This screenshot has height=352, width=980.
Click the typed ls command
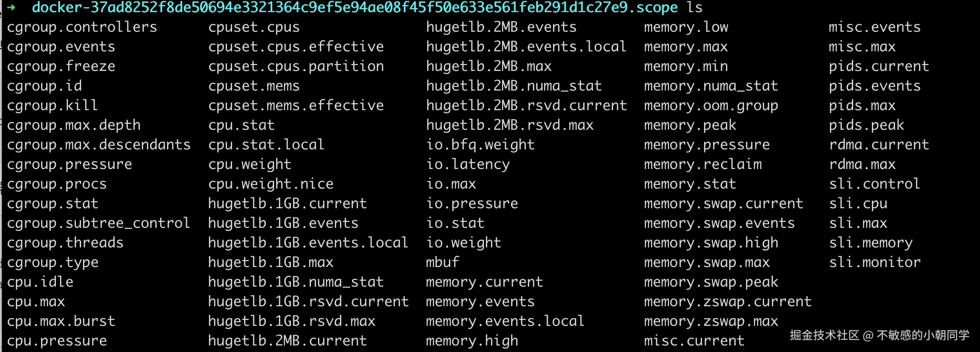[x=694, y=7]
